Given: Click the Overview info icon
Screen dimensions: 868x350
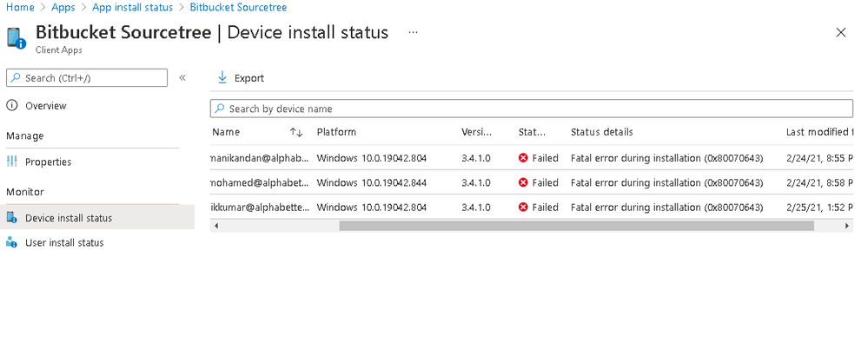Looking at the screenshot, I should (12, 106).
